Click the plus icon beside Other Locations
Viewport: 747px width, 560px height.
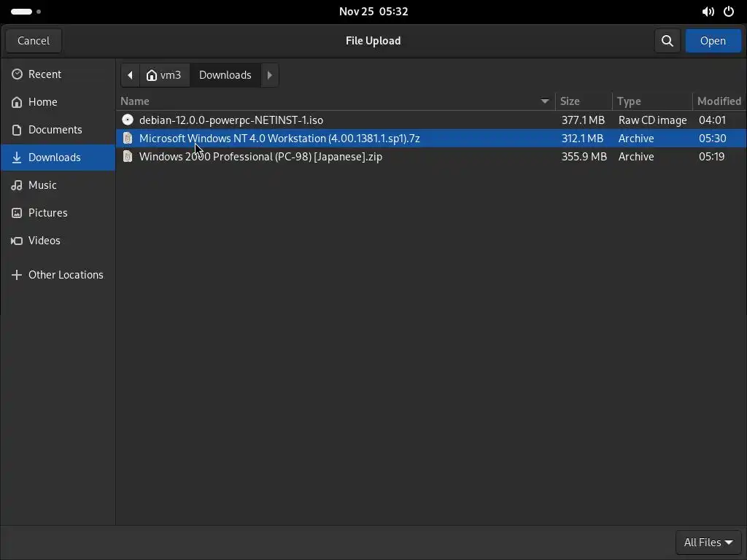point(17,275)
